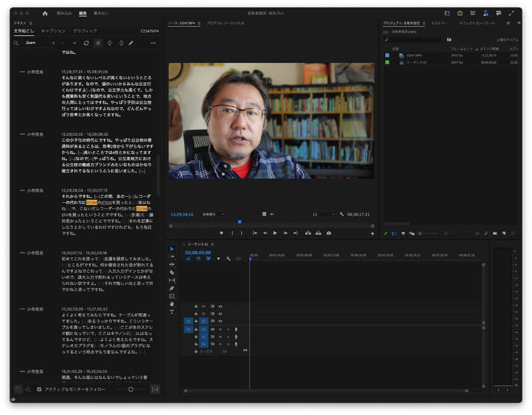Click the pencil edit icon in the Text panel
Screen dimensions: 532x415
click(131, 43)
